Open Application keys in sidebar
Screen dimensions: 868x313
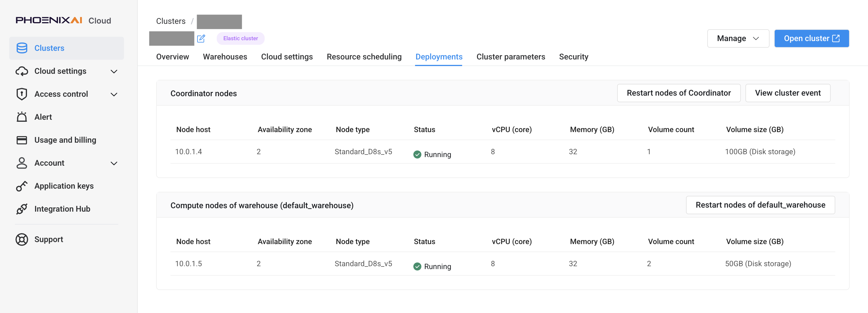point(66,186)
